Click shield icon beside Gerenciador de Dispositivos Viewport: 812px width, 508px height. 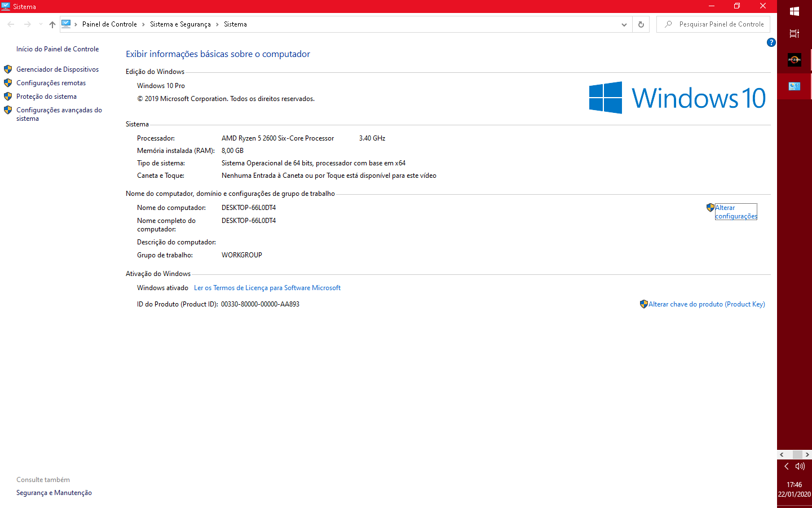click(8, 69)
